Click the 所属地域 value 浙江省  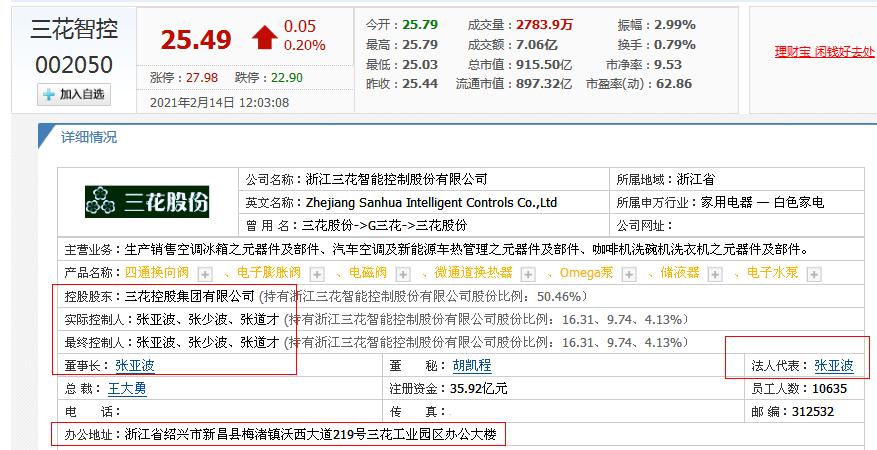[x=696, y=179]
